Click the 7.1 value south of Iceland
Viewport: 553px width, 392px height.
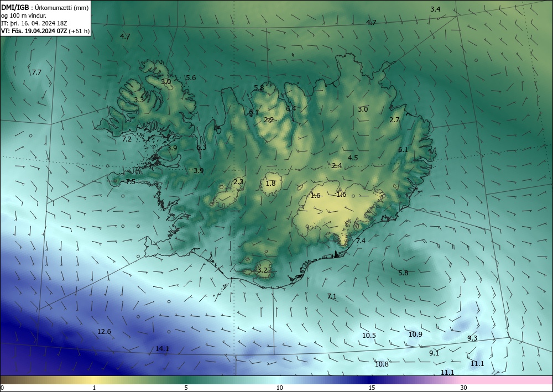click(x=332, y=296)
